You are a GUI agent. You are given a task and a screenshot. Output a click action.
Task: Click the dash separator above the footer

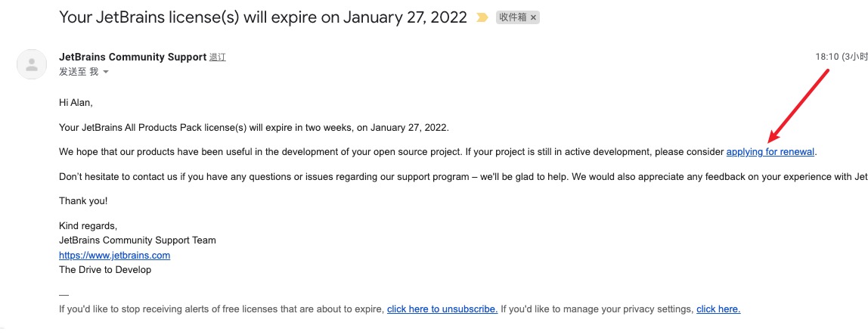coord(64,295)
